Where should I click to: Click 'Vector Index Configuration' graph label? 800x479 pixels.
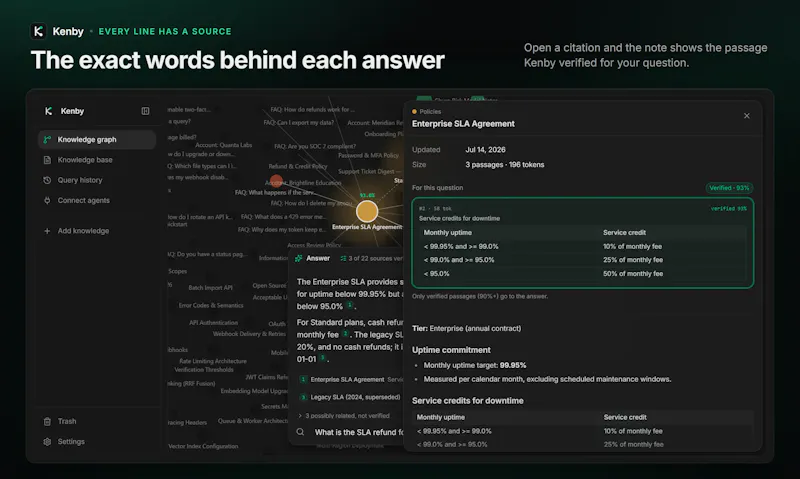pyautogui.click(x=203, y=446)
